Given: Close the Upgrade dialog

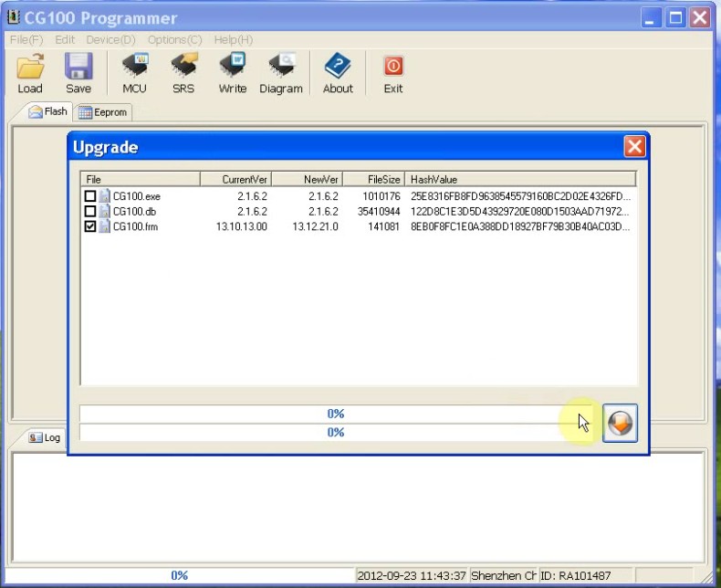Looking at the screenshot, I should (634, 147).
